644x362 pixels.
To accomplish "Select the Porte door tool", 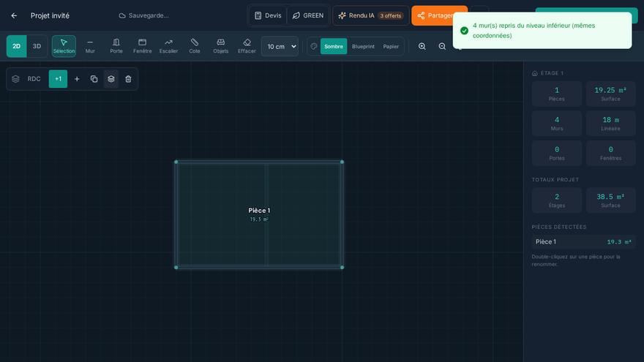I will [x=116, y=46].
